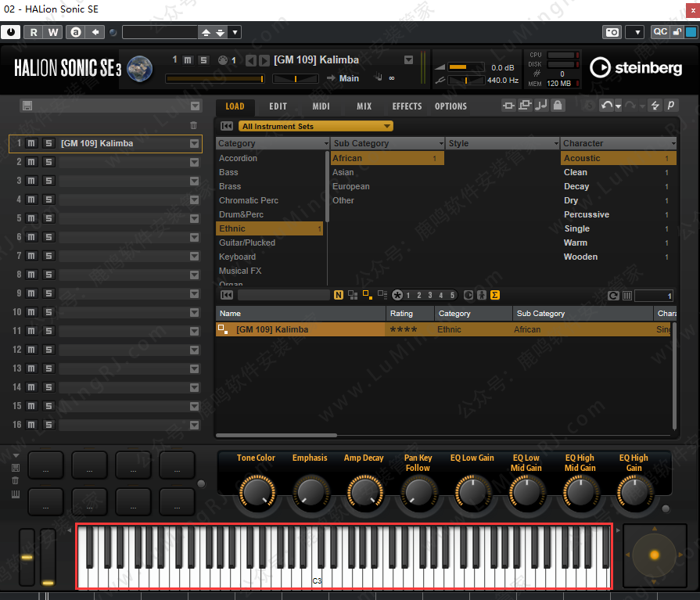Open the MIDI tab
This screenshot has width=700, height=600.
[x=321, y=106]
